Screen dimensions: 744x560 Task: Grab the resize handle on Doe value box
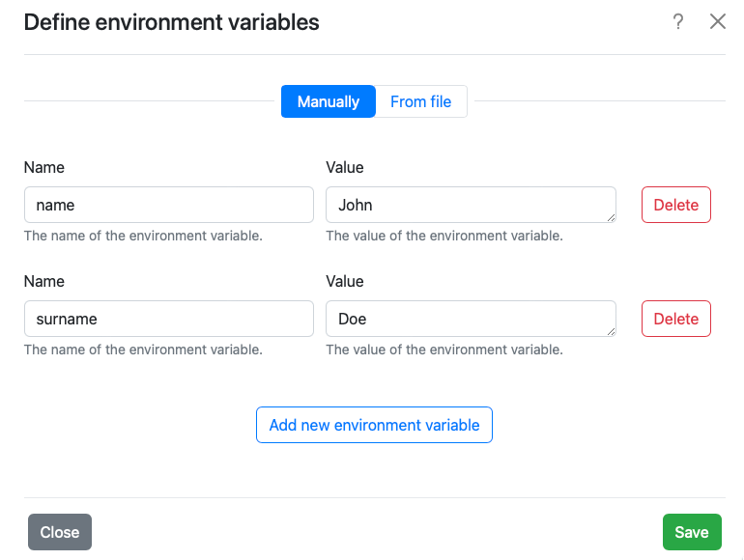click(x=611, y=332)
